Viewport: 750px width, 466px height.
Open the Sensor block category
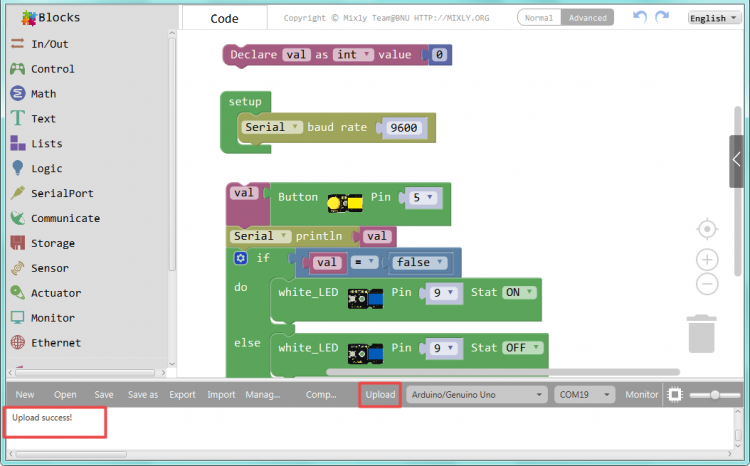click(48, 268)
